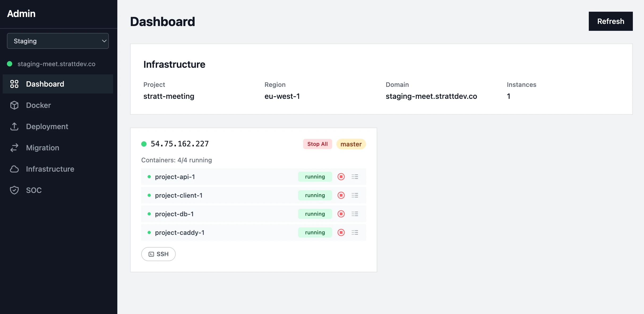Click the Migration arrows icon

coord(15,148)
